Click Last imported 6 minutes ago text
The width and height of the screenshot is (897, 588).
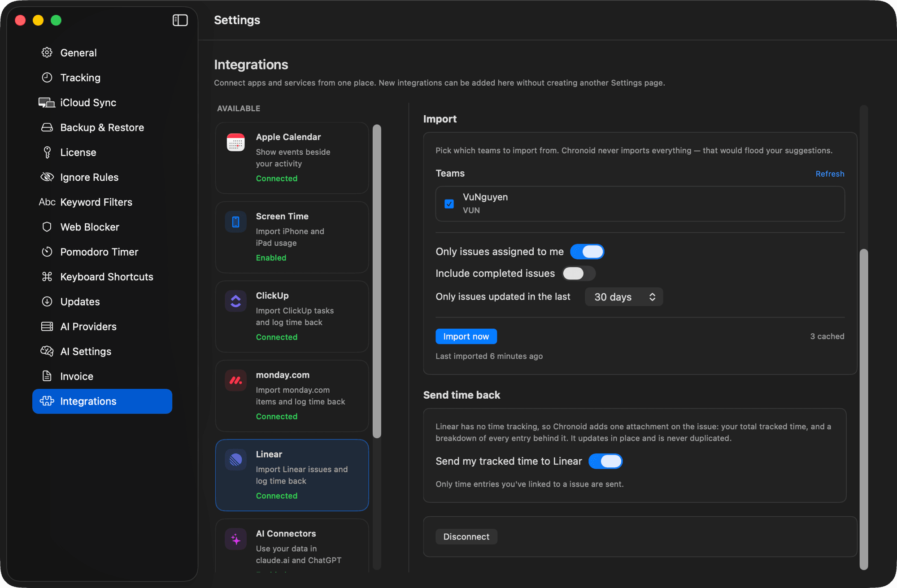[x=489, y=356]
